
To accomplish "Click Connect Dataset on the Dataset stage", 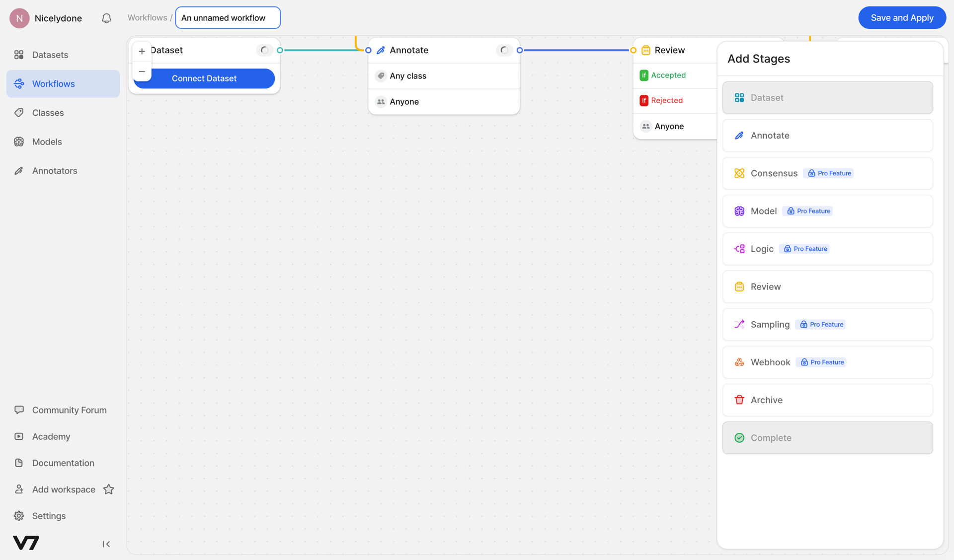I will pyautogui.click(x=204, y=78).
